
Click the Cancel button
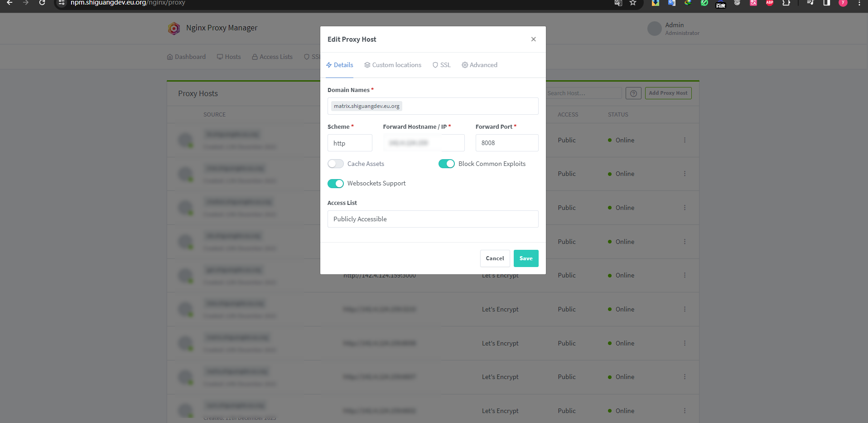[x=495, y=258]
